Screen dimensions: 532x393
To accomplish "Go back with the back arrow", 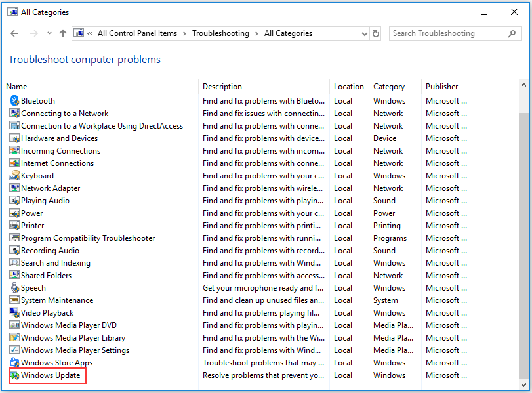I will [14, 33].
